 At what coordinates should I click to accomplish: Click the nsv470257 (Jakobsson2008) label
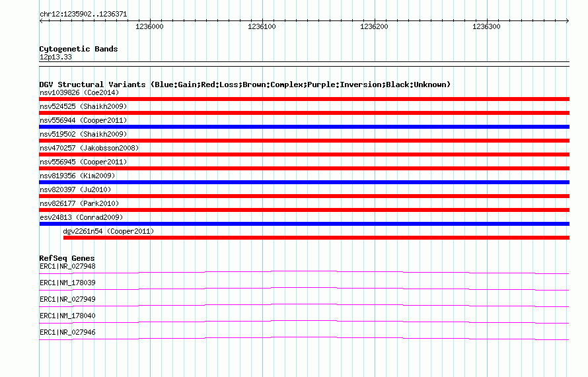point(89,148)
